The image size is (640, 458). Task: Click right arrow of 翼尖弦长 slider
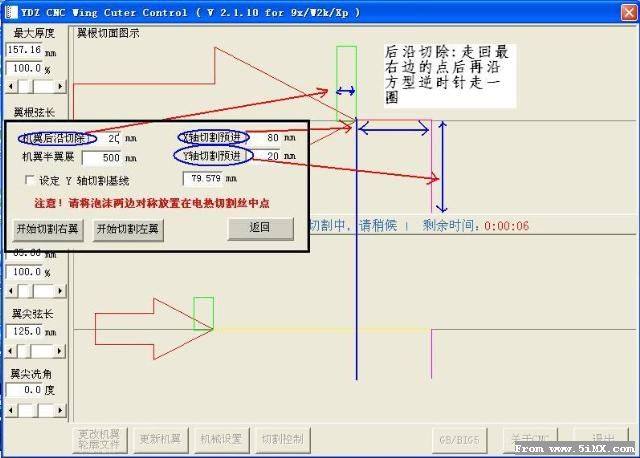(x=60, y=351)
